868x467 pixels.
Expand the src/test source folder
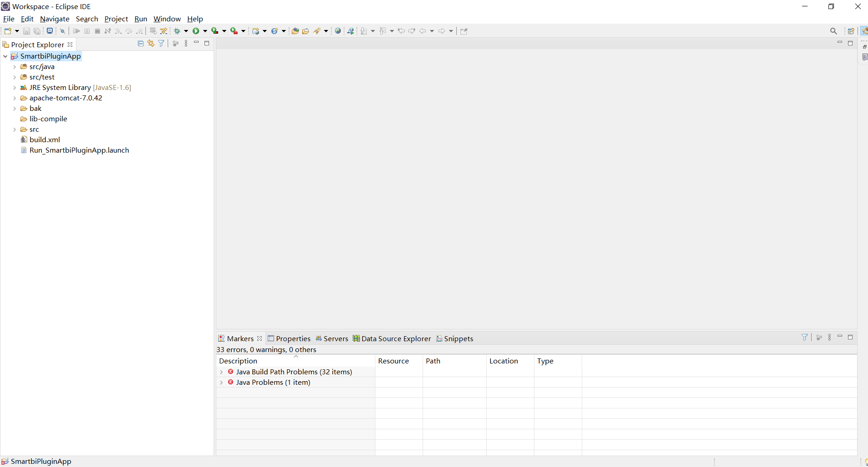point(15,77)
